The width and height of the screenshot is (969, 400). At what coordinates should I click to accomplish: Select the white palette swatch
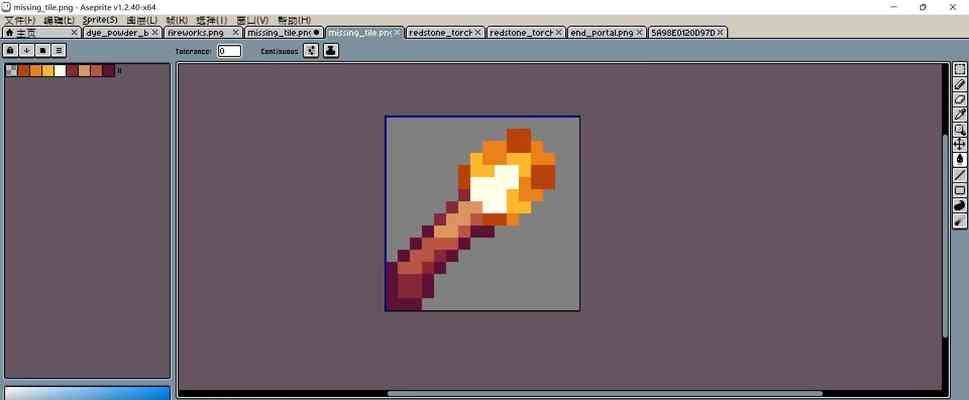coord(60,70)
